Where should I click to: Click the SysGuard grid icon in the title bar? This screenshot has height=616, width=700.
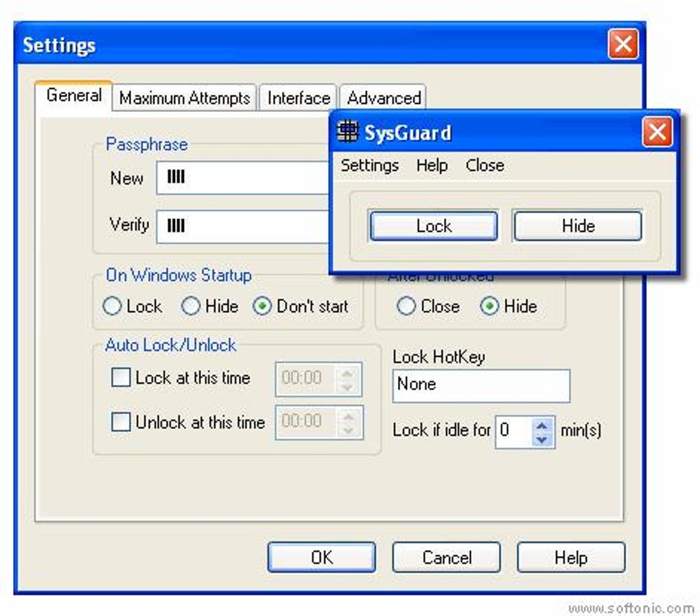(x=347, y=131)
